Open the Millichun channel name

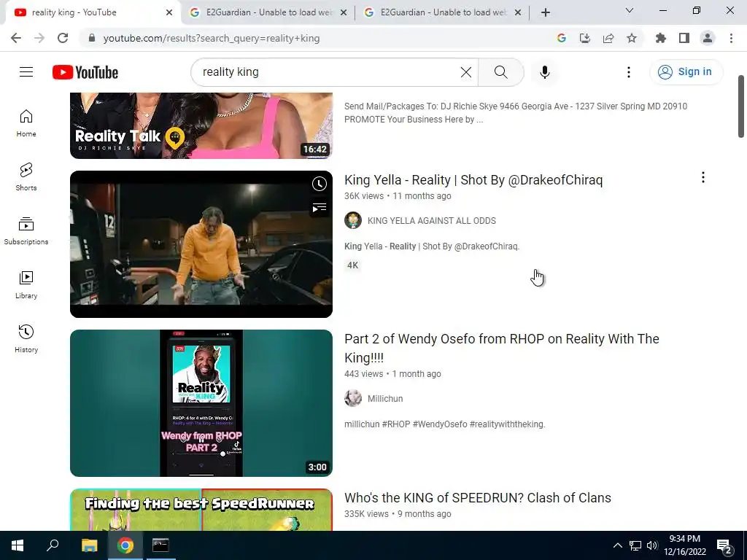(x=385, y=399)
